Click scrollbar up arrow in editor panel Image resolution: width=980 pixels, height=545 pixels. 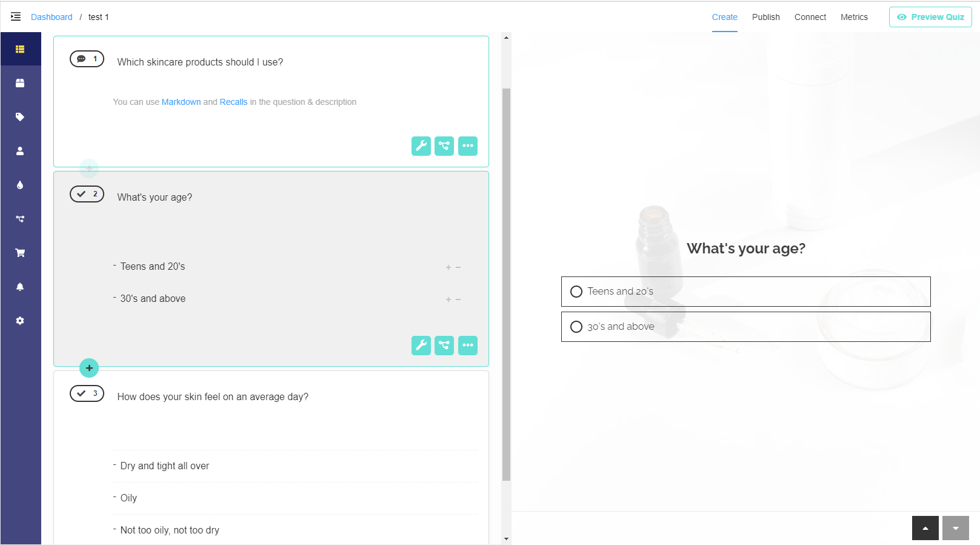point(506,38)
